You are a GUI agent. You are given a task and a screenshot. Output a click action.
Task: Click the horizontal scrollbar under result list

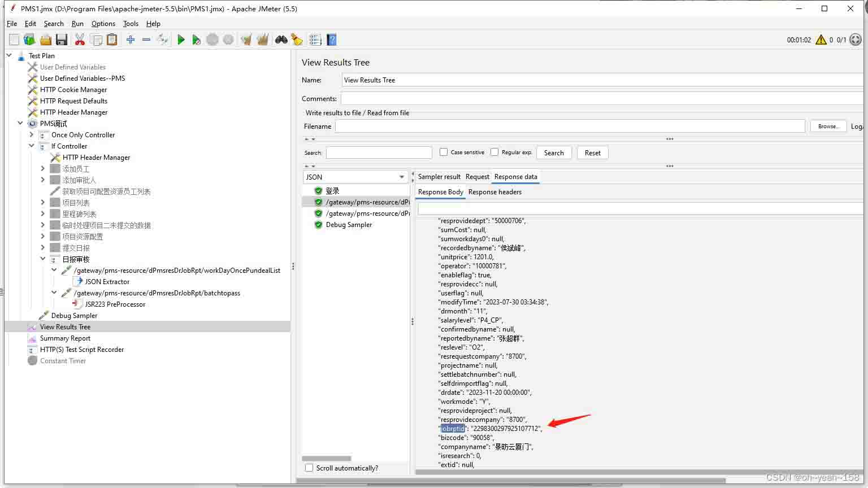click(326, 459)
